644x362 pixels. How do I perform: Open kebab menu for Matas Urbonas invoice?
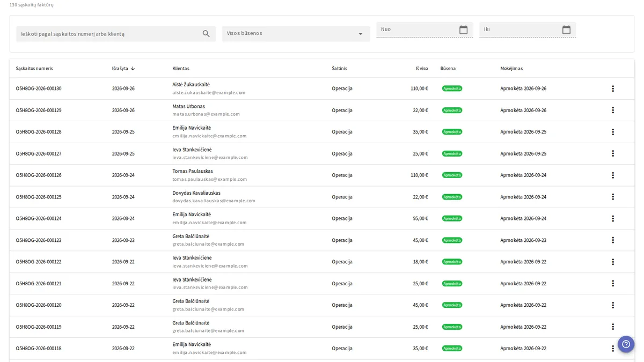tap(613, 110)
